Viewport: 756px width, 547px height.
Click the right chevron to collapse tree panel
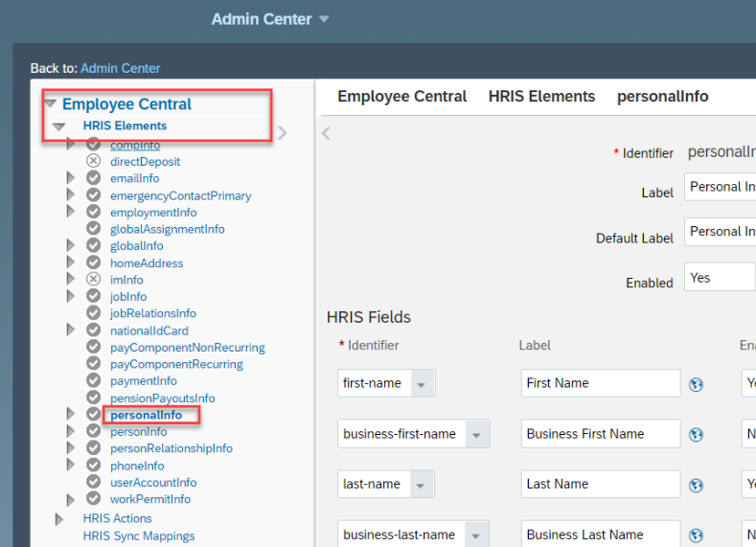282,132
